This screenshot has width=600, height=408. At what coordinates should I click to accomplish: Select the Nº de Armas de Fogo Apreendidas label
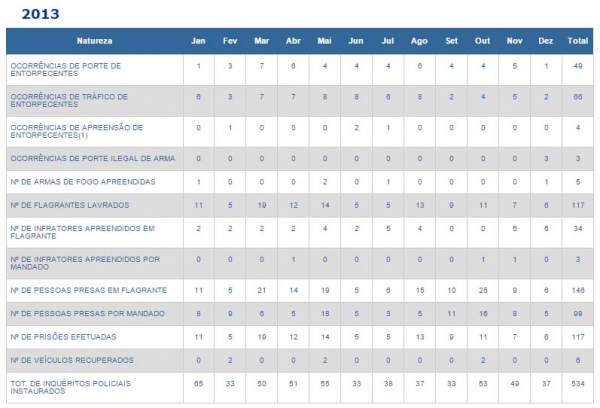68,181
